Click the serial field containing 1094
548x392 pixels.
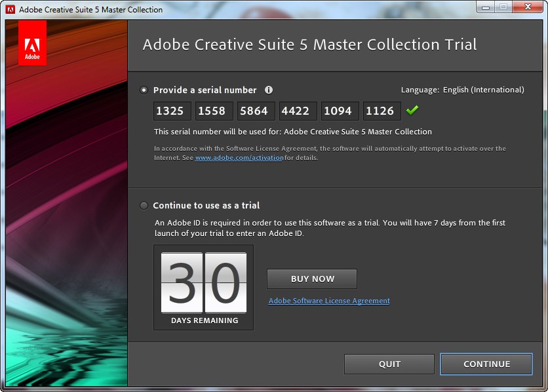point(340,111)
